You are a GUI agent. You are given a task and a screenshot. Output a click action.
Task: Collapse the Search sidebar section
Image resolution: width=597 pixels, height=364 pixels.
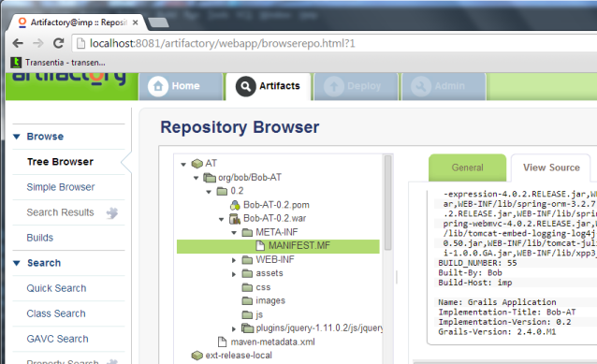16,263
